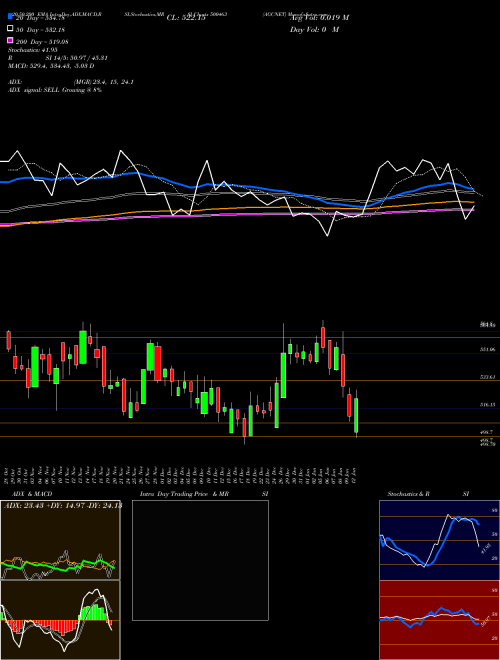Image resolution: width=500 pixels, height=660 pixels.
Task: Open the MACD histogram chart panel
Action: click(60, 620)
